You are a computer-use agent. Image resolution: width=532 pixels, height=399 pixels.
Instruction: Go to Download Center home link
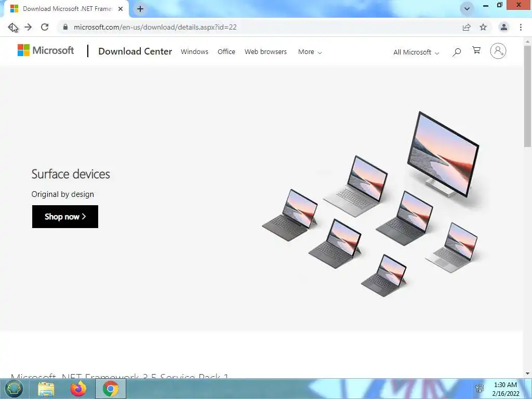tap(135, 51)
